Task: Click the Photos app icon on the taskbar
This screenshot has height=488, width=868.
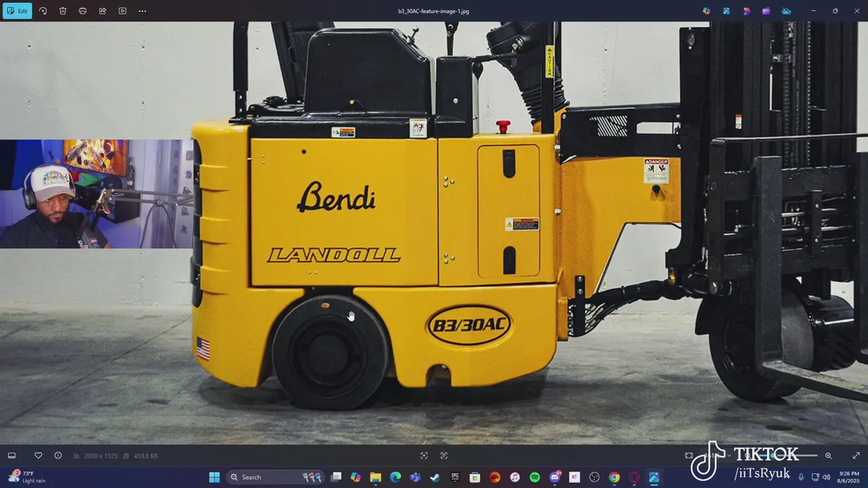Action: point(654,477)
